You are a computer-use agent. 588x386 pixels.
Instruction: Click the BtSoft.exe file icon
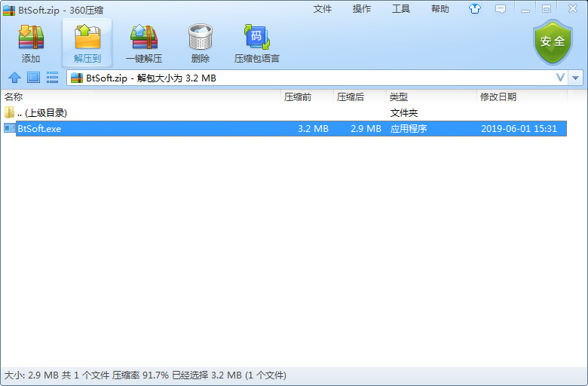click(x=10, y=128)
